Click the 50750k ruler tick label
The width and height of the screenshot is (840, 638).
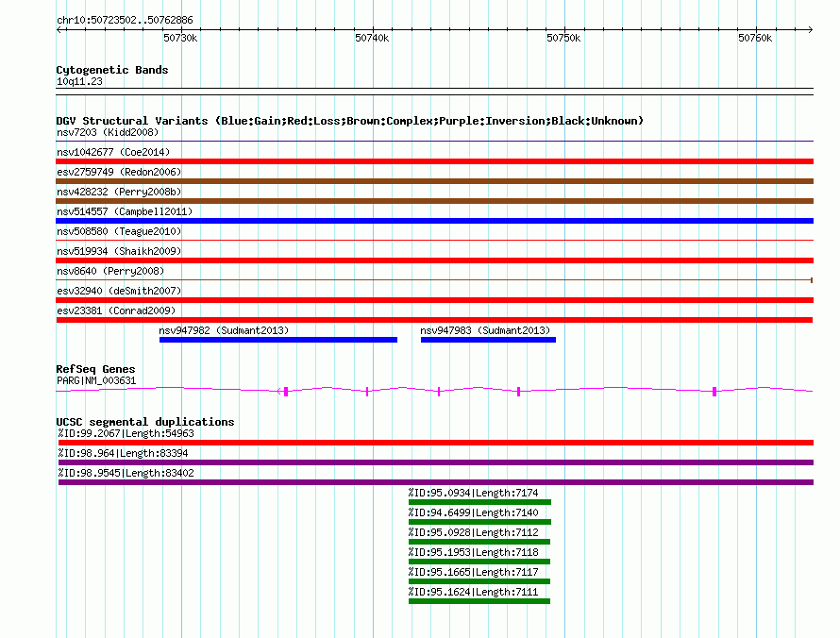563,38
